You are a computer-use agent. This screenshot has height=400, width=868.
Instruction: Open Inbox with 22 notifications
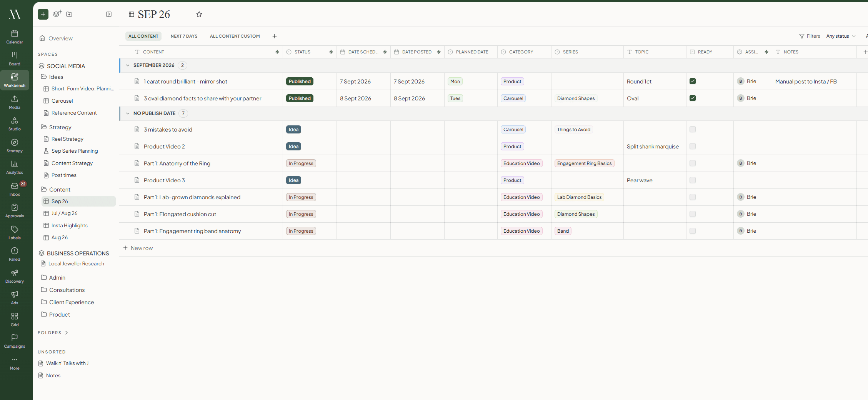click(15, 189)
